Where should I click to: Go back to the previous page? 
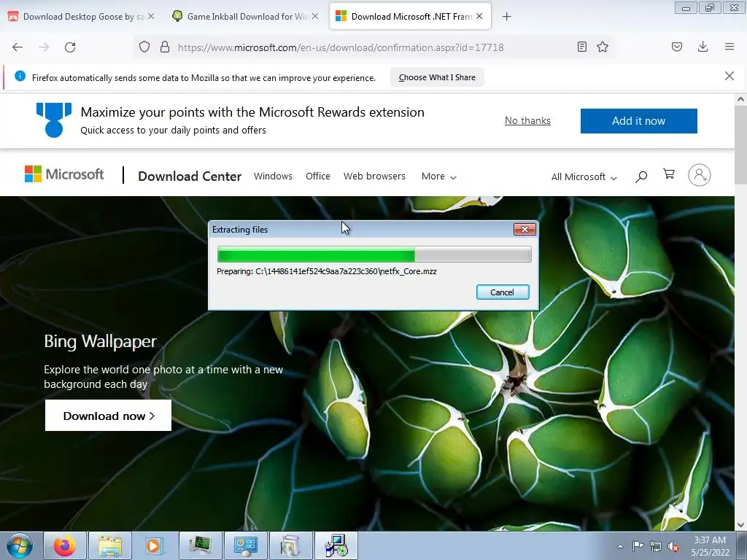[18, 47]
